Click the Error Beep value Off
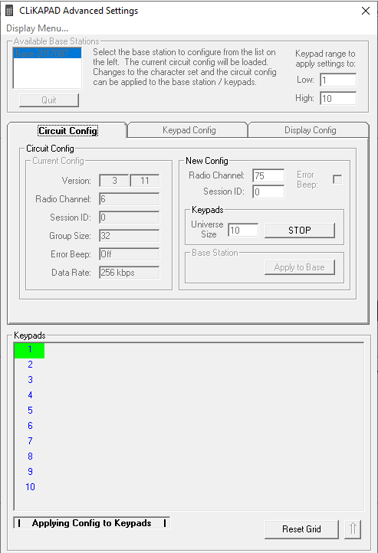Screen dimensions: 378x553 pos(129,254)
